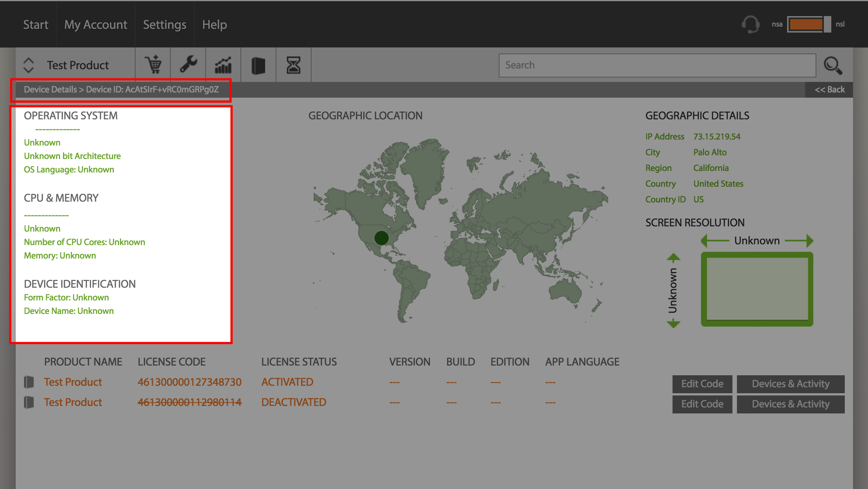
Task: Open the hourglass icon in toolbar
Action: click(x=294, y=65)
